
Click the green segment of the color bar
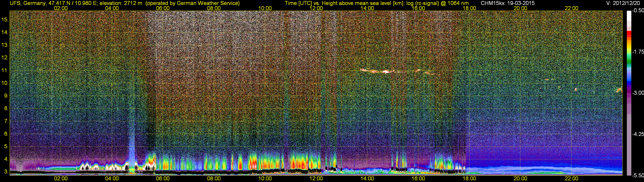[x=629, y=61]
